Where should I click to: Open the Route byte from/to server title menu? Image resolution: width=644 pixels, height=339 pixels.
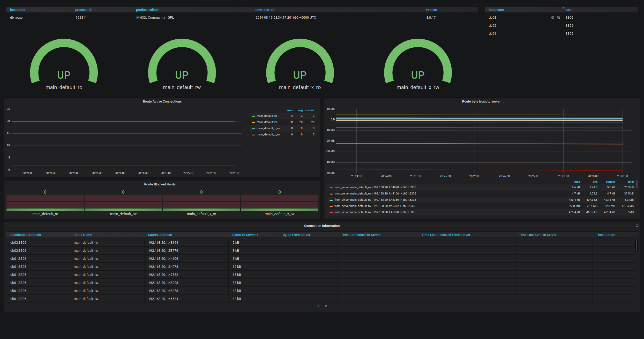481,102
